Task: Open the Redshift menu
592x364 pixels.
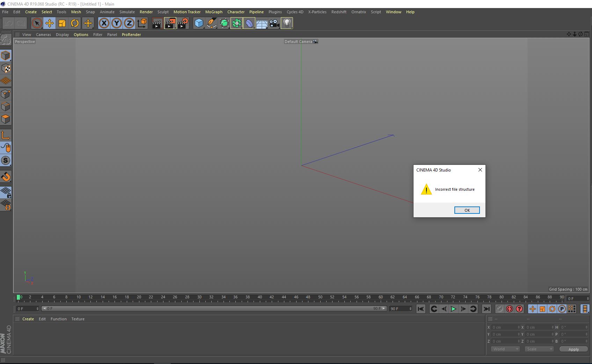Action: 339,12
